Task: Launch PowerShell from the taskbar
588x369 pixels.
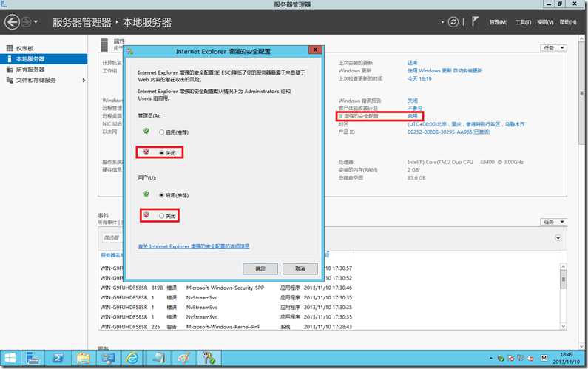Action: tap(58, 359)
